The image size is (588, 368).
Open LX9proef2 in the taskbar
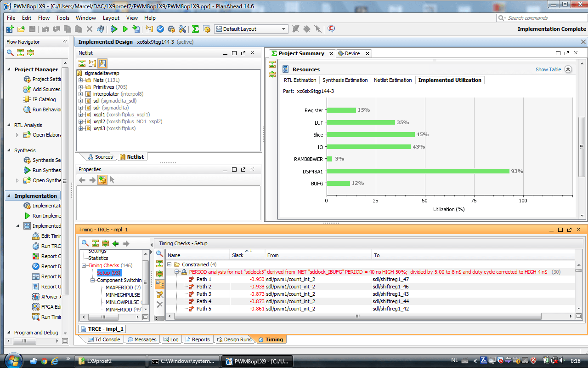pyautogui.click(x=110, y=361)
